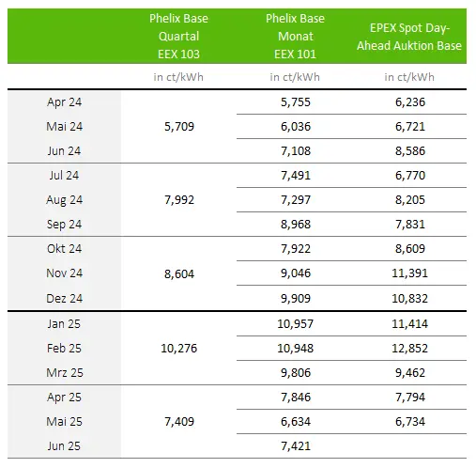476x468 pixels.
Task: Click the spot value 6,236
Action: click(410, 102)
